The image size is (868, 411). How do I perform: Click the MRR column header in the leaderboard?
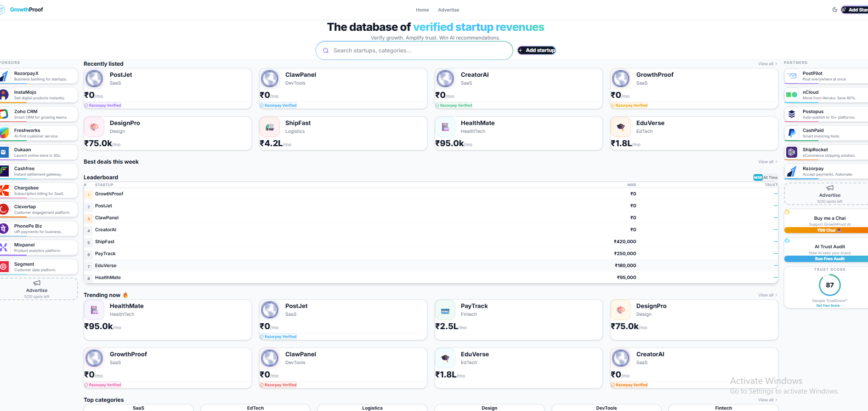coord(632,185)
